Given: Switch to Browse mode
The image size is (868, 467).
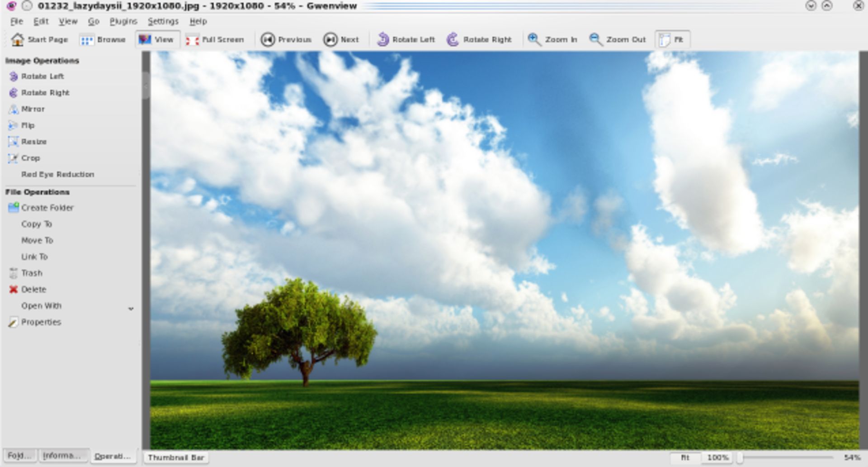Looking at the screenshot, I should point(103,39).
